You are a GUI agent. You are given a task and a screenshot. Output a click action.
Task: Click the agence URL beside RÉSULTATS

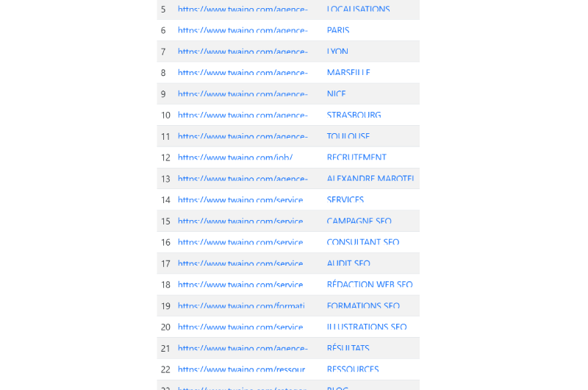click(243, 348)
